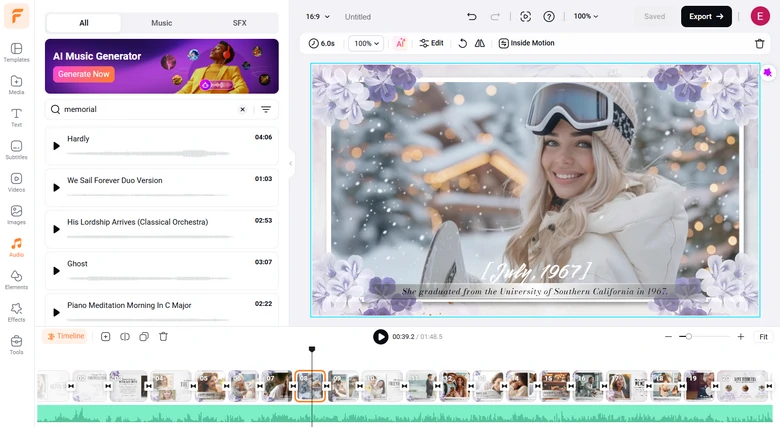The height and width of the screenshot is (427, 780).
Task: Click the screen record icon in top bar
Action: point(525,16)
